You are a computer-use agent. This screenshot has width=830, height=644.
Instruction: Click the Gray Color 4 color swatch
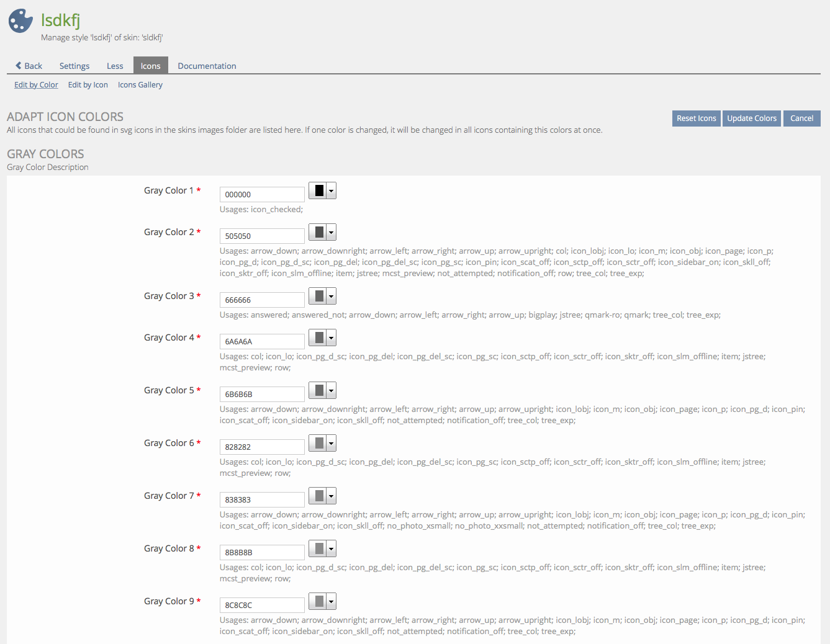point(318,338)
